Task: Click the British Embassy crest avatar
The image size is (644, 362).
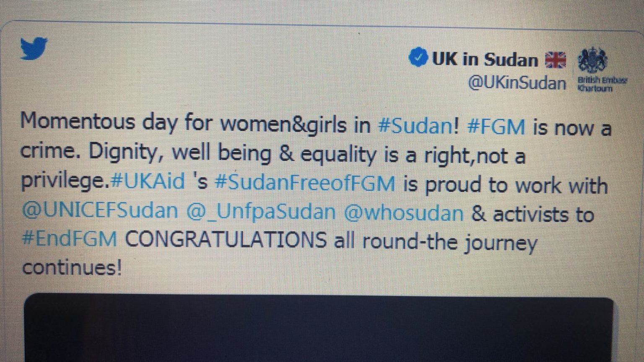Action: pyautogui.click(x=592, y=60)
